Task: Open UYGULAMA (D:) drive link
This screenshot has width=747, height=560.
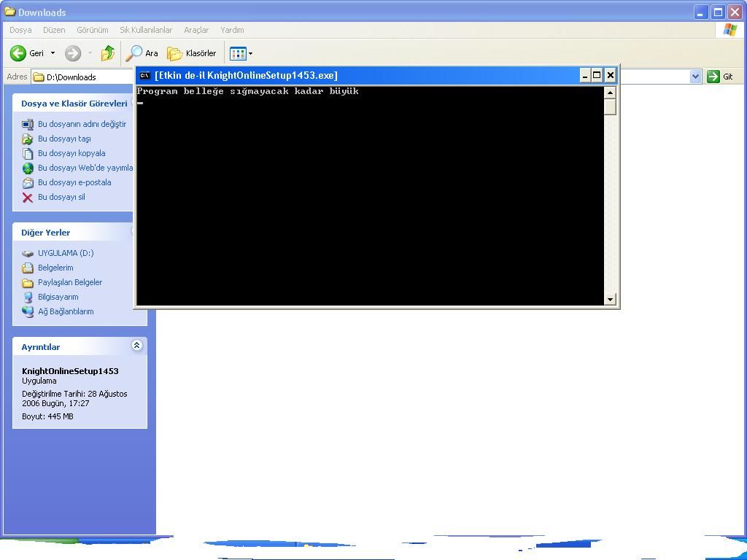Action: click(66, 253)
